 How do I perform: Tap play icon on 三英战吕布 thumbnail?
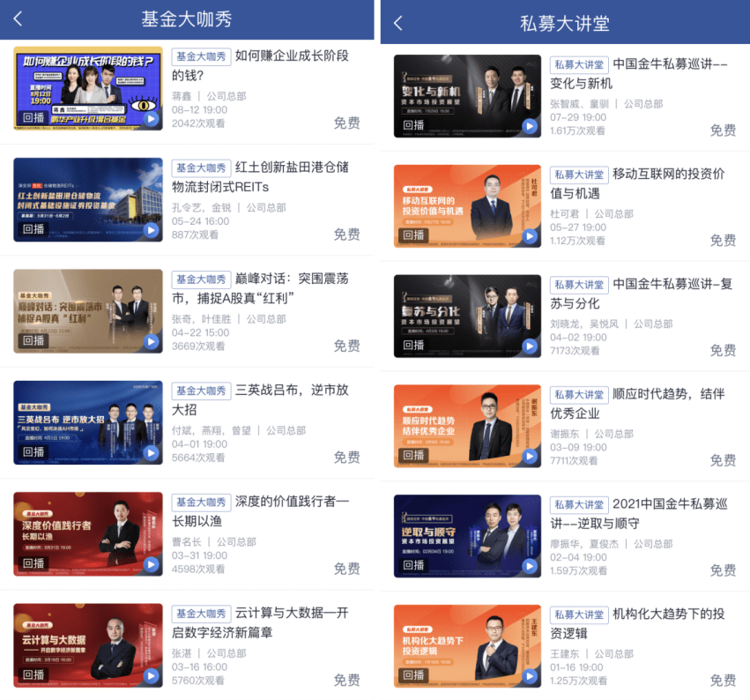point(152,453)
